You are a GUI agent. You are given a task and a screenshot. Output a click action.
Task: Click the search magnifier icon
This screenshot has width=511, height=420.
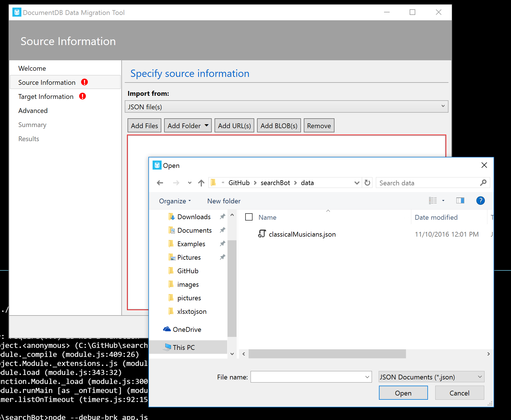point(483,183)
